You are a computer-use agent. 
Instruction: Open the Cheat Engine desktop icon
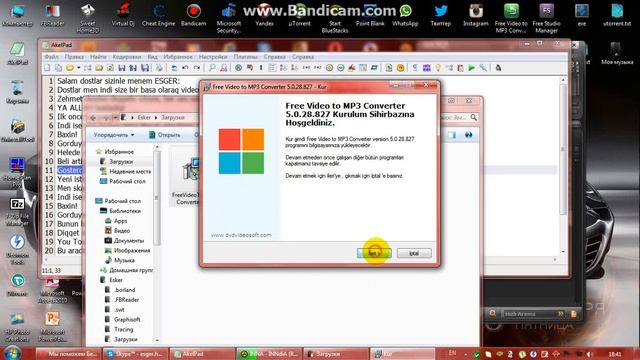coord(158,16)
